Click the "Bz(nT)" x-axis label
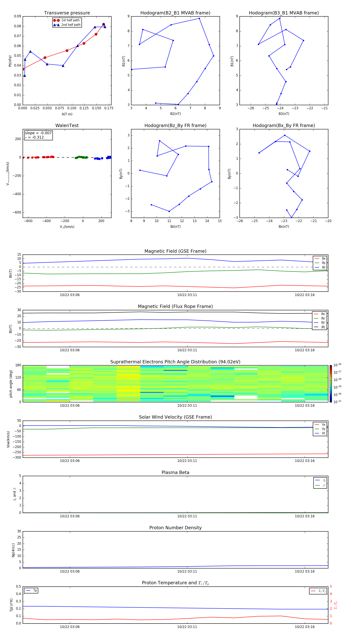 (x=175, y=227)
